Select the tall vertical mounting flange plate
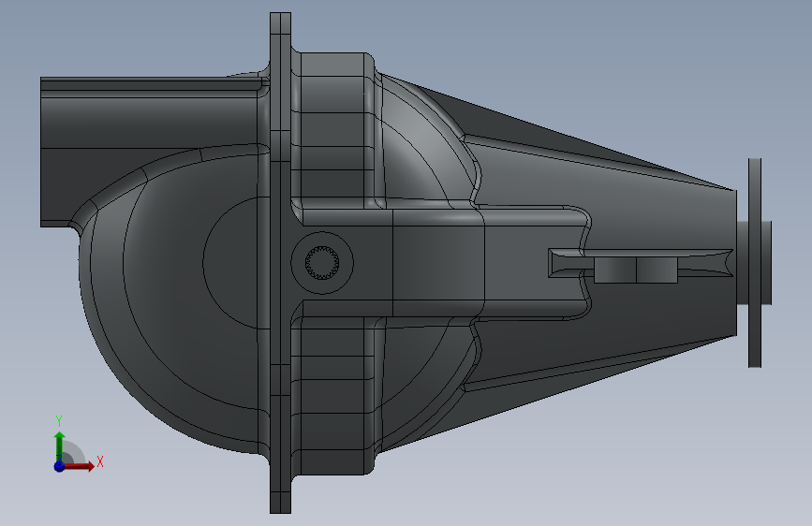The image size is (812, 526). point(280,263)
